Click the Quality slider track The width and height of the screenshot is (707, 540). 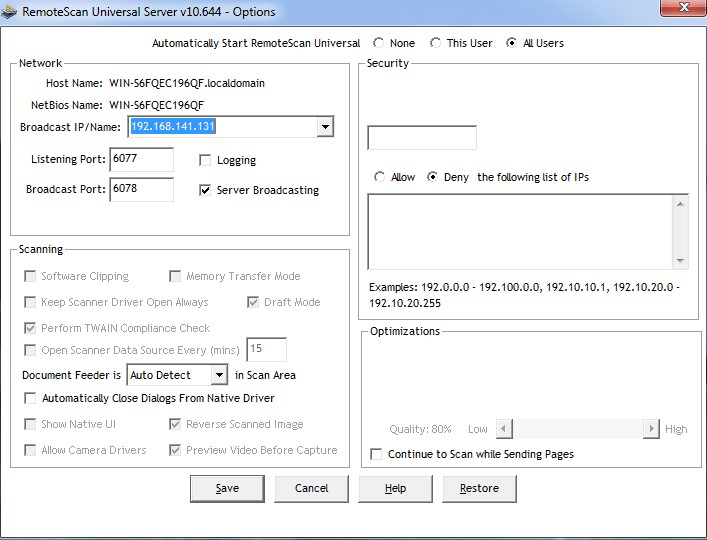tap(578, 429)
